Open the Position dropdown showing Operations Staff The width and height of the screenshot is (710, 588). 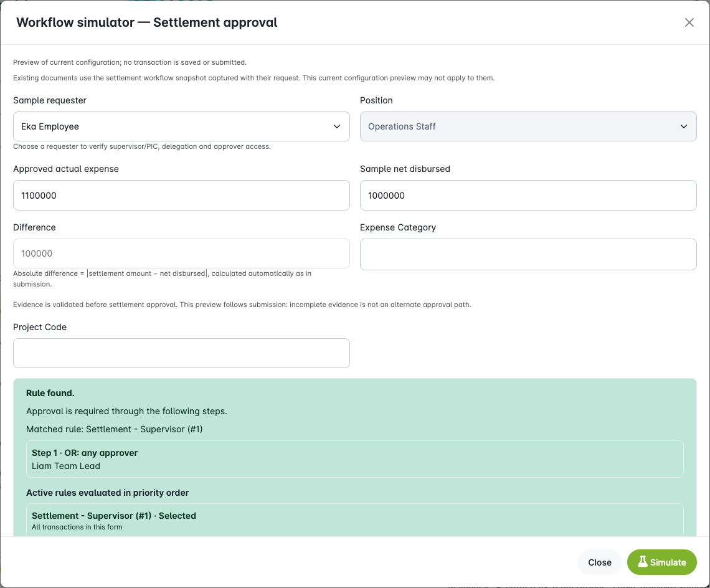(x=528, y=126)
